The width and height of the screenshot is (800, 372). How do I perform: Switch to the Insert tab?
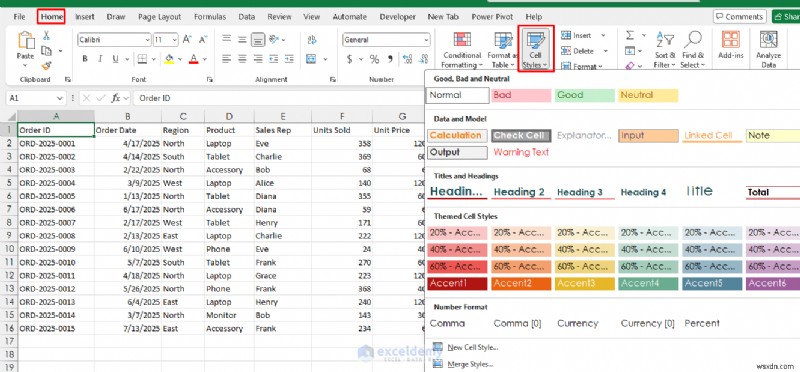tap(85, 17)
